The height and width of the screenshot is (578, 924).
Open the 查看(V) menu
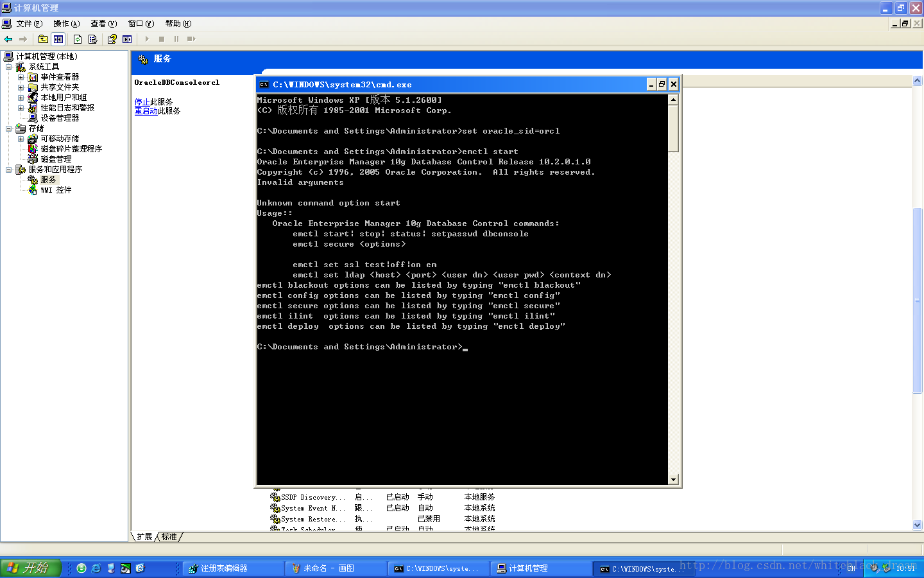103,24
